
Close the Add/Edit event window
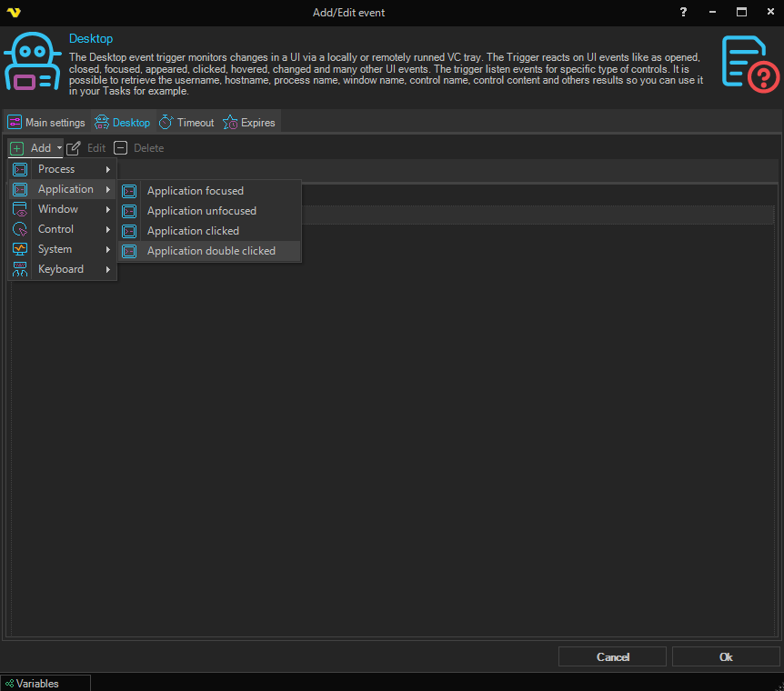(770, 12)
